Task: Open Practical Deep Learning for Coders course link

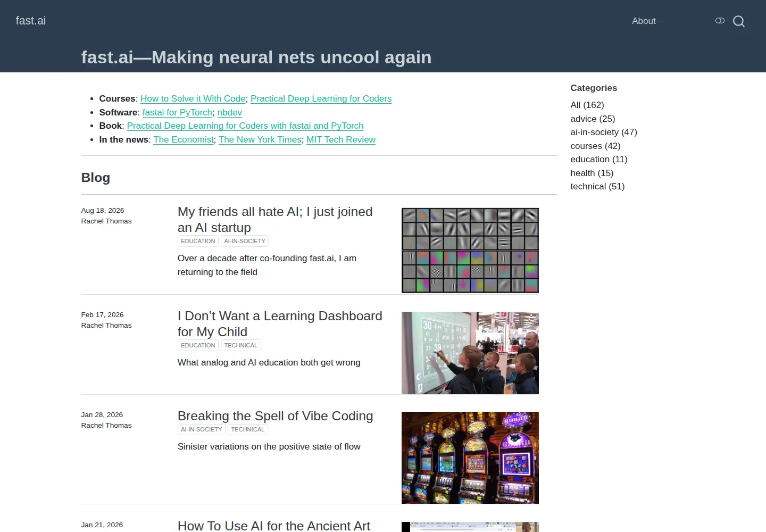Action: click(x=321, y=98)
